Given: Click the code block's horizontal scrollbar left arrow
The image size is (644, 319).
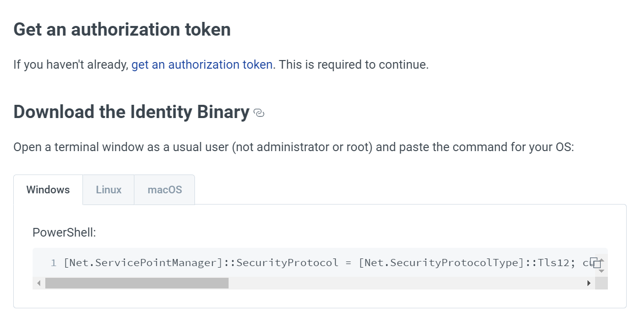Looking at the screenshot, I should 39,283.
